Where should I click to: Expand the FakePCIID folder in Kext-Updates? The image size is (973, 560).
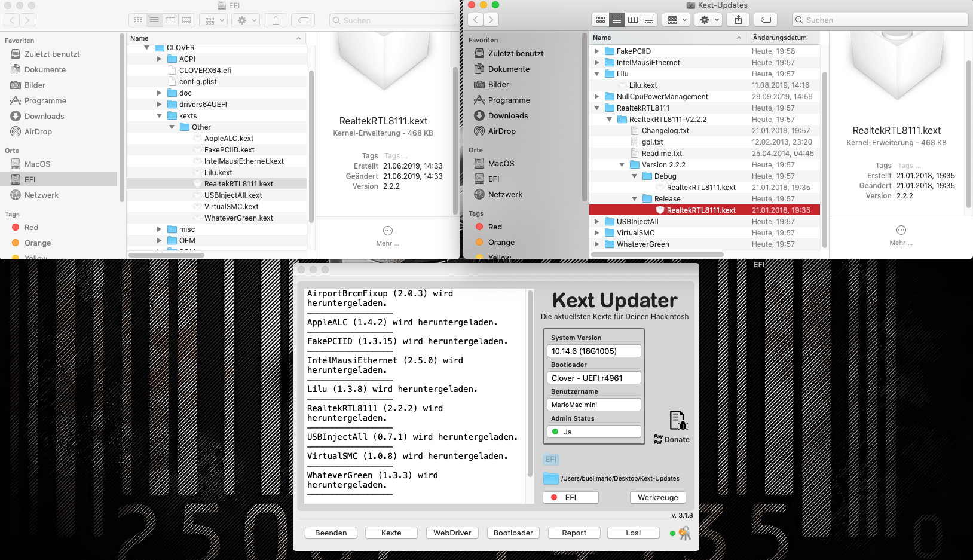coord(596,51)
